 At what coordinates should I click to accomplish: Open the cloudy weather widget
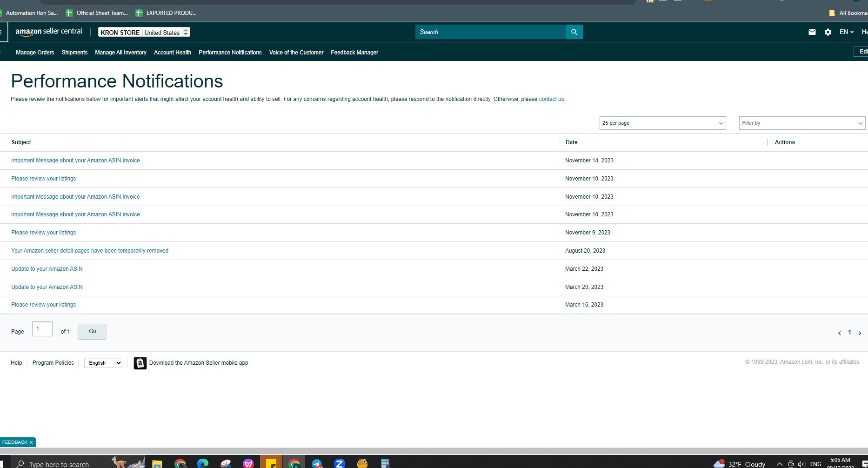(x=739, y=464)
